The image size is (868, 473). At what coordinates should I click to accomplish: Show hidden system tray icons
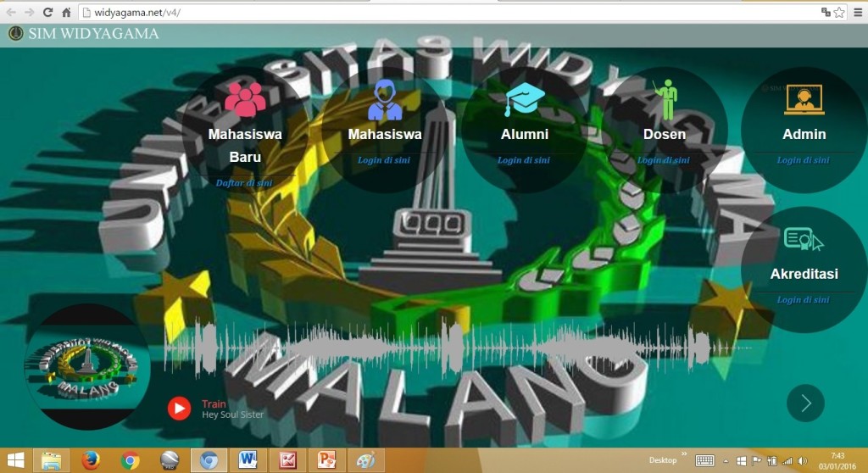726,461
